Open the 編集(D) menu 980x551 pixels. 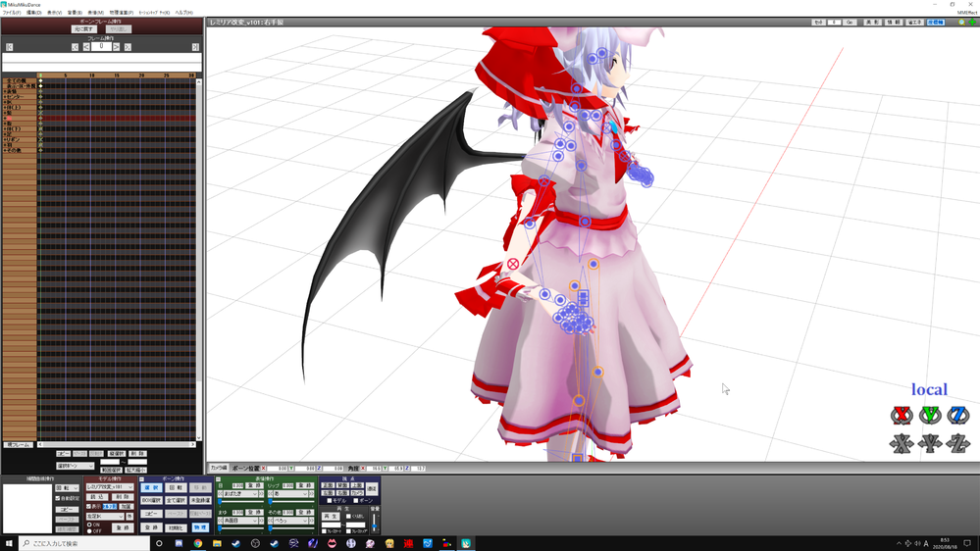click(x=33, y=13)
